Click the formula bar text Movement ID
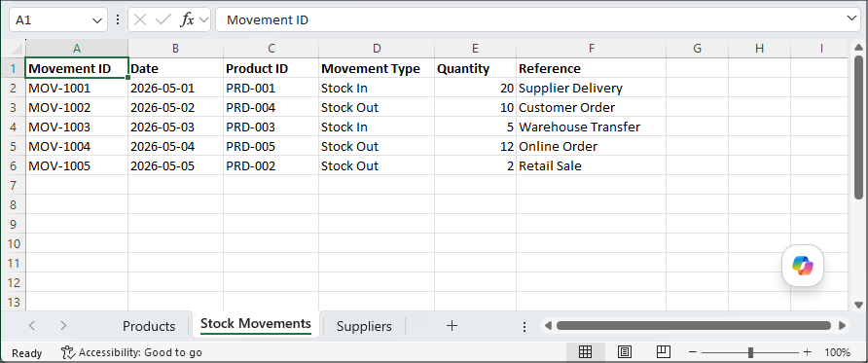 click(x=268, y=20)
